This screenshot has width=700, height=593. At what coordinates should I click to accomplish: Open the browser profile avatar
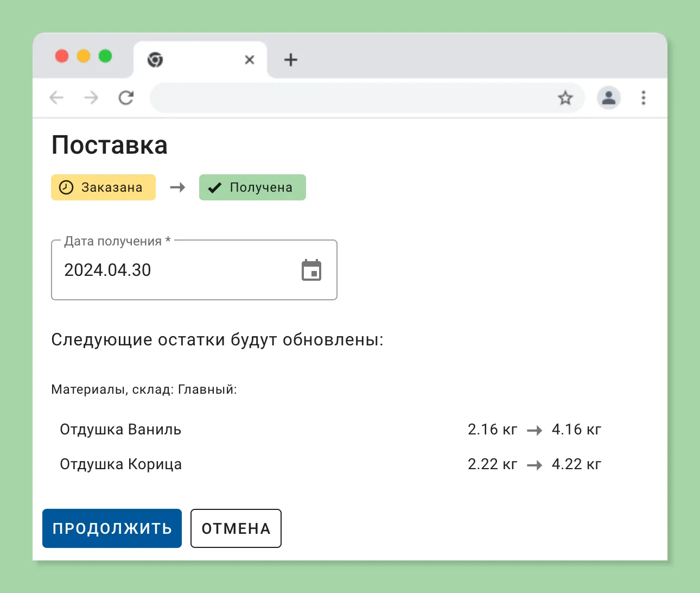click(609, 98)
